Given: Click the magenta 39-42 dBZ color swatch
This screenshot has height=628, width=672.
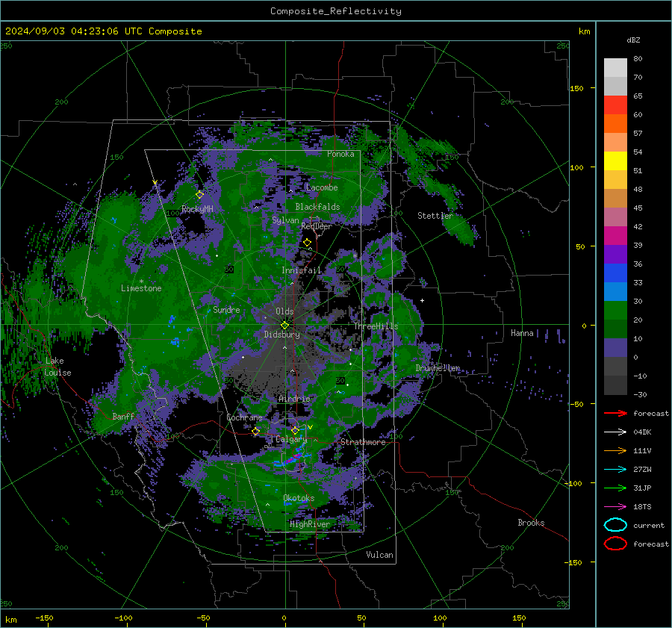Looking at the screenshot, I should tap(615, 236).
